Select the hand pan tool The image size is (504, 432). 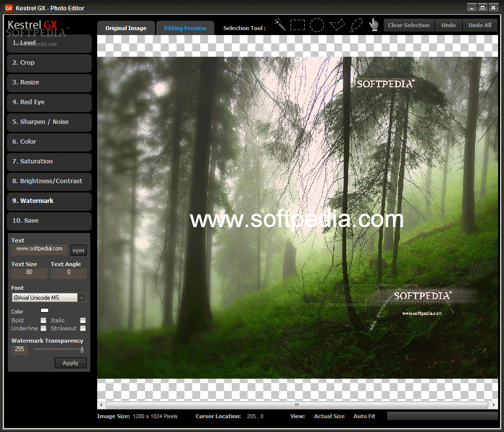pyautogui.click(x=373, y=25)
